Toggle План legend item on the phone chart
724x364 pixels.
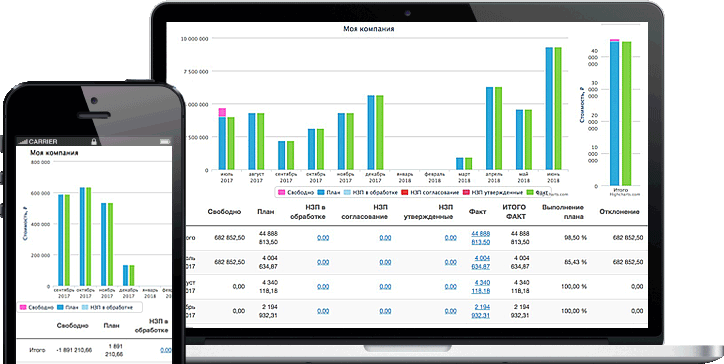tap(68, 307)
